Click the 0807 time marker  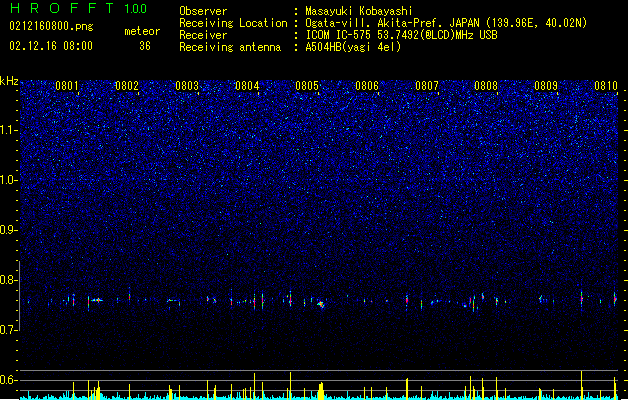pos(427,85)
